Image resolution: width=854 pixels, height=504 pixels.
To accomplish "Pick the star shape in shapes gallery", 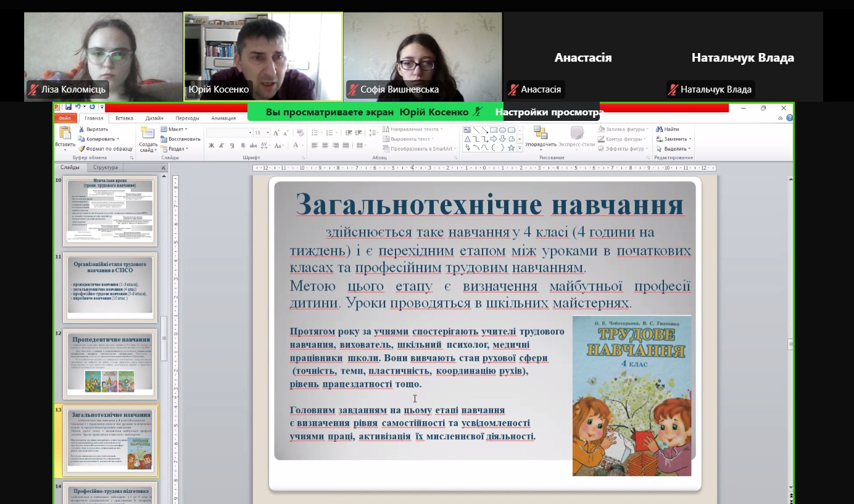I will (511, 148).
